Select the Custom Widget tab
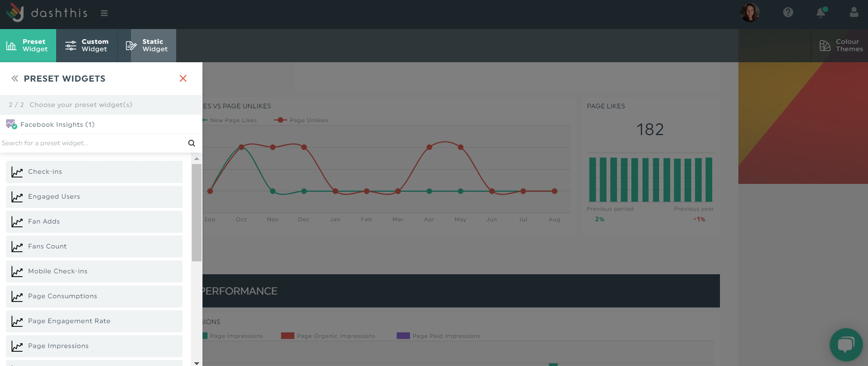This screenshot has width=868, height=366. pyautogui.click(x=87, y=46)
